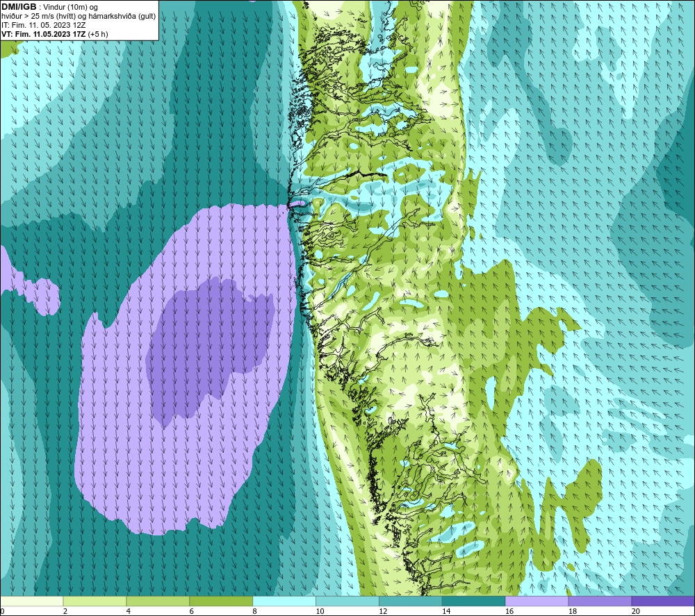Click the DMI/IGB title text
695x616 pixels.
pos(19,7)
